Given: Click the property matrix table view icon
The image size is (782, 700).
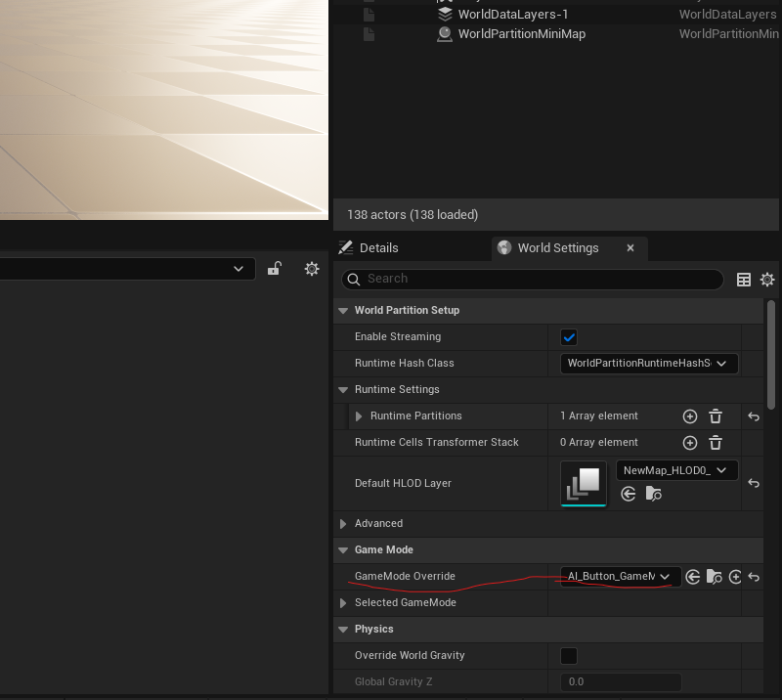Looking at the screenshot, I should (744, 280).
